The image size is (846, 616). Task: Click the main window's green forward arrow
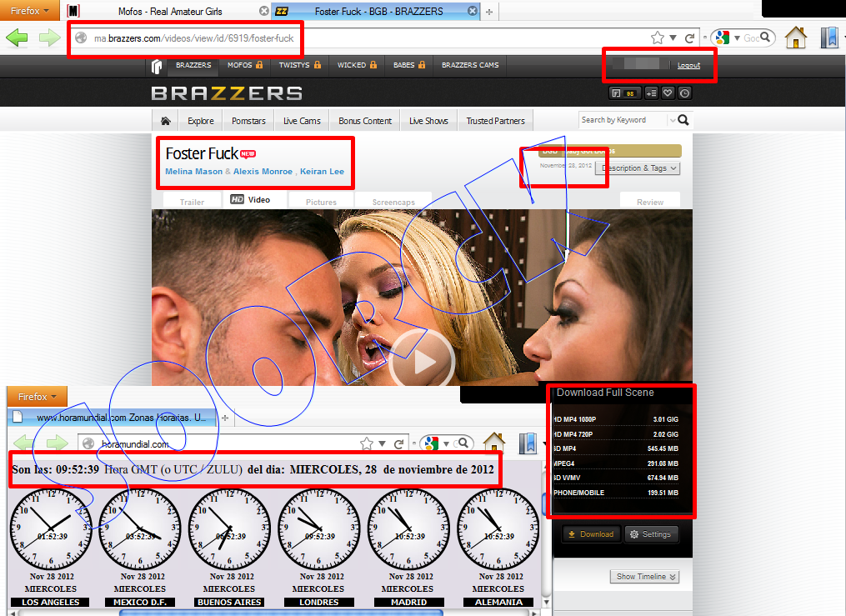tap(50, 38)
